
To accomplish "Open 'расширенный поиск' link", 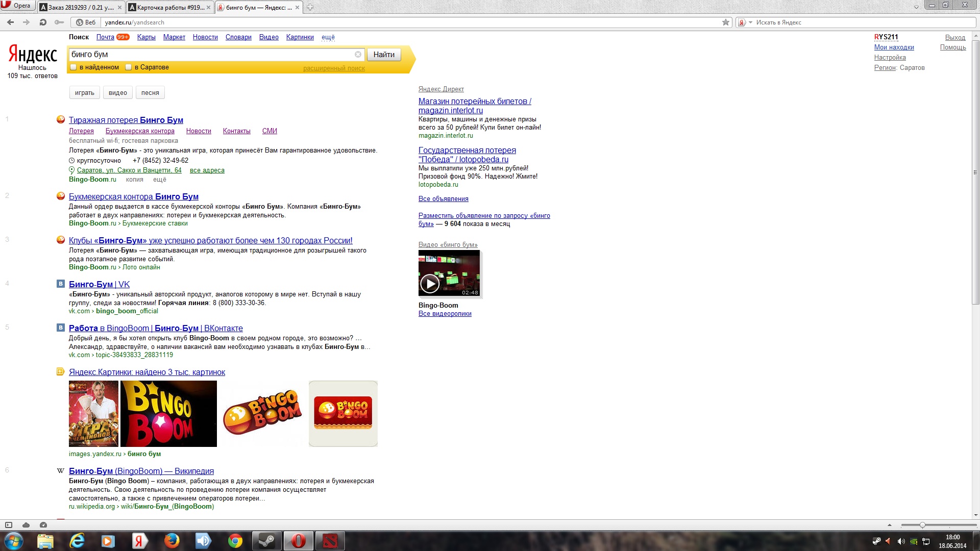I will 334,68.
